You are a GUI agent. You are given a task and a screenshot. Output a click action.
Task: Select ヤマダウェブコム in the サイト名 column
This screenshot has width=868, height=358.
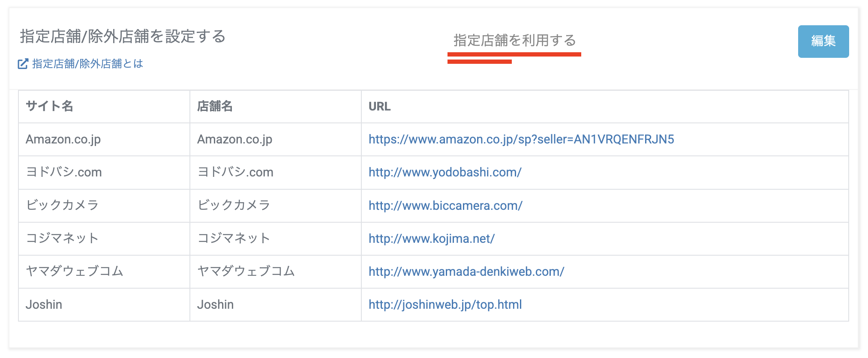75,271
